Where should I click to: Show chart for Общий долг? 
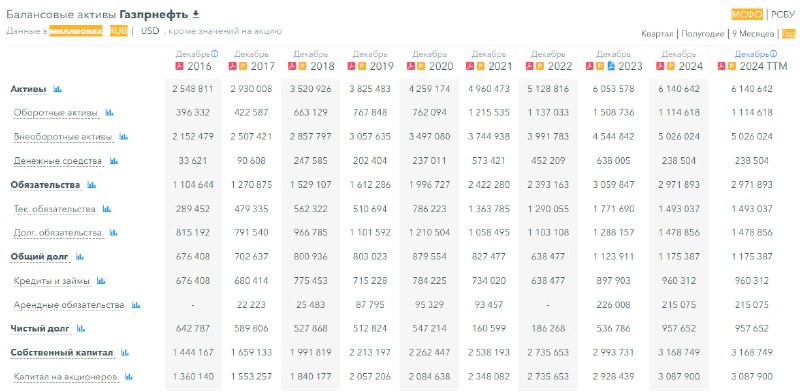pos(79,257)
